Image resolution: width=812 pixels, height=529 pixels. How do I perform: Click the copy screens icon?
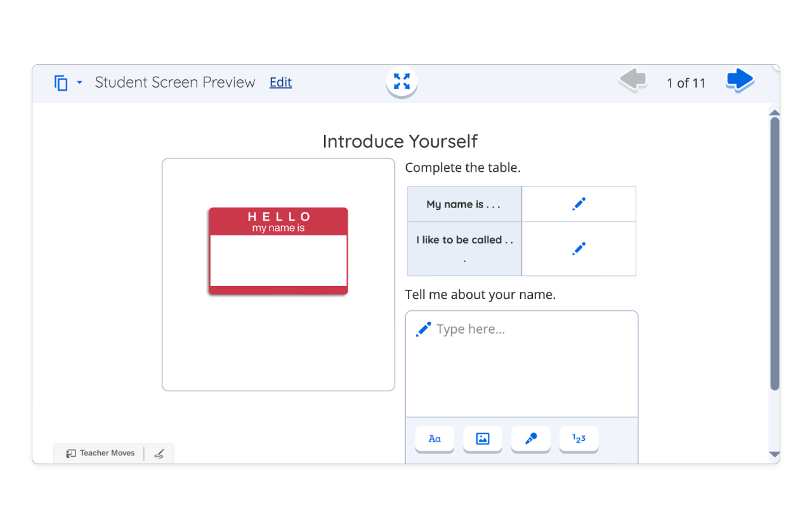pyautogui.click(x=61, y=83)
